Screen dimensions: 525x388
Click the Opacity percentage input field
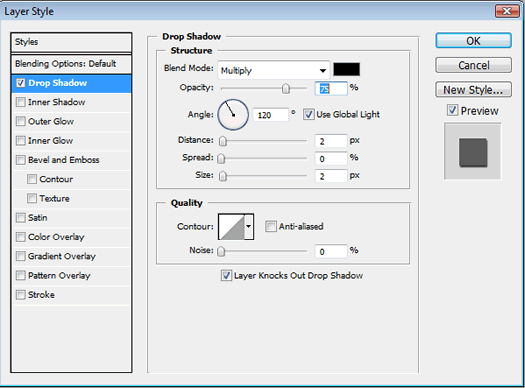(331, 89)
